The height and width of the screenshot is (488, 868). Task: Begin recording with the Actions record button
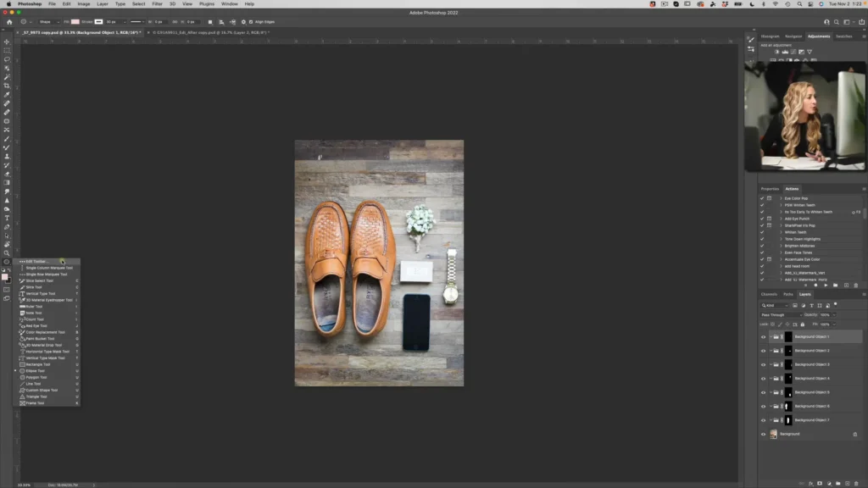815,286
